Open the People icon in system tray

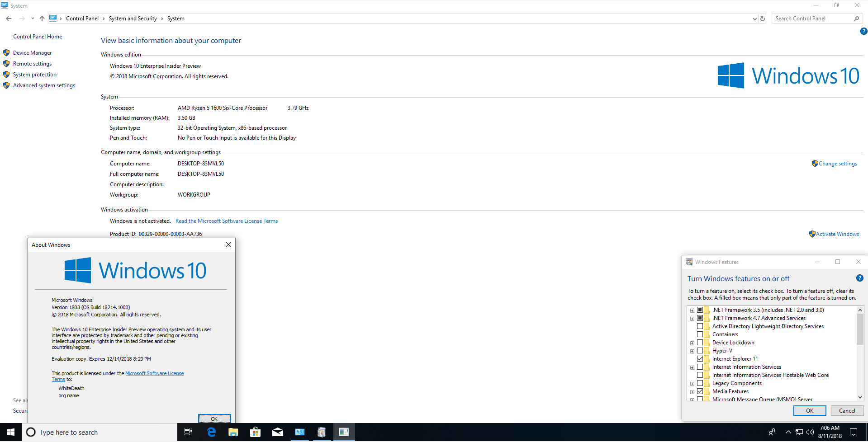772,432
